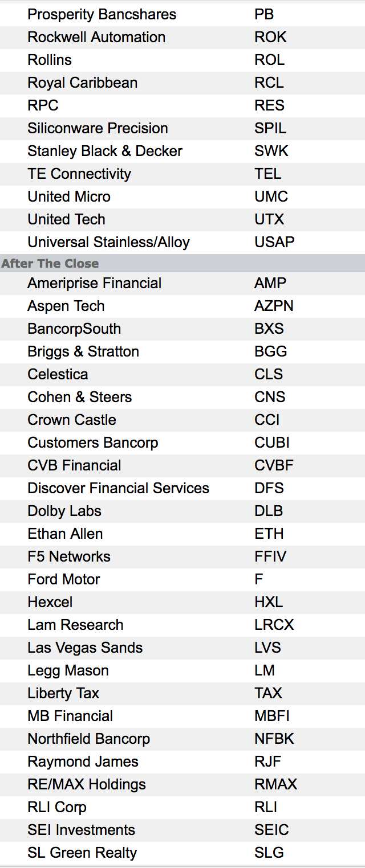Image resolution: width=365 pixels, height=868 pixels.
Task: Select the USAP ticker
Action: click(274, 242)
